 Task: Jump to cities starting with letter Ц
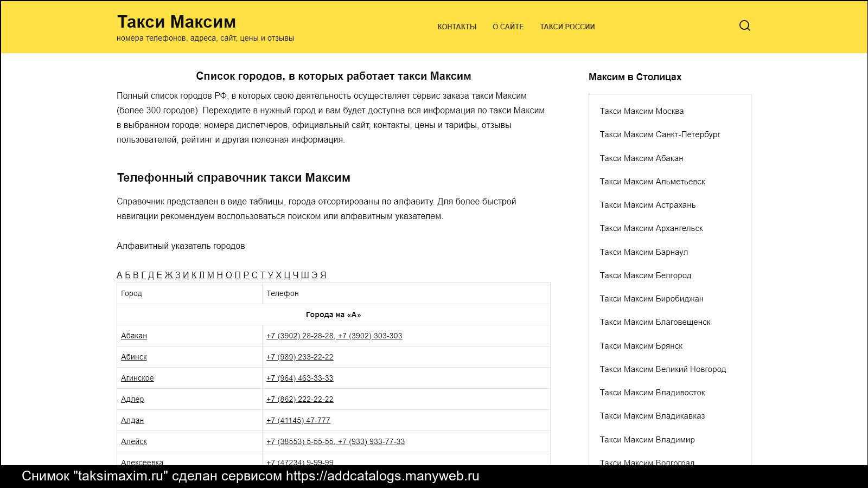pyautogui.click(x=287, y=275)
